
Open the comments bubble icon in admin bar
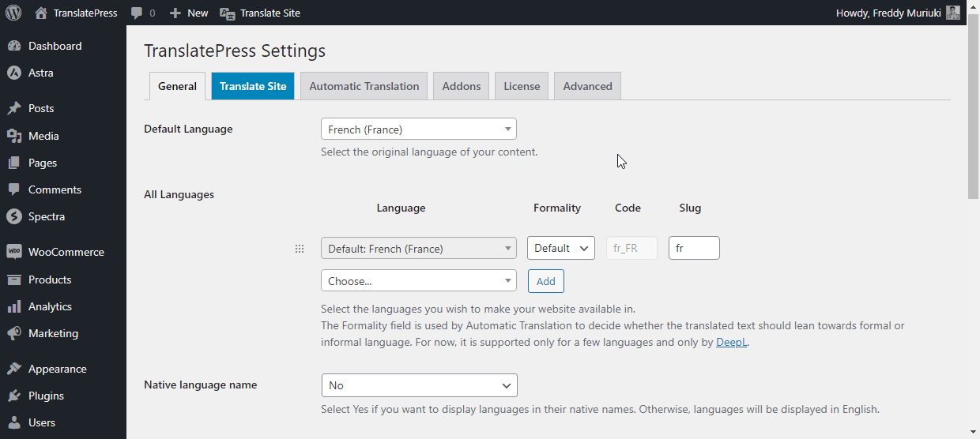click(138, 13)
